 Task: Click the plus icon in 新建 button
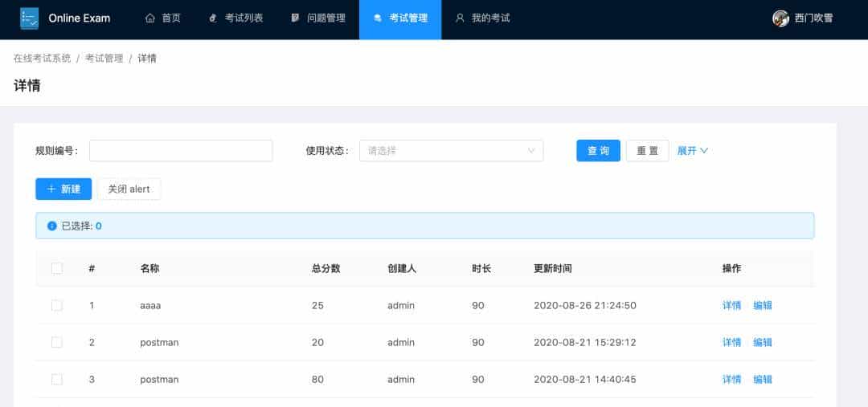coord(51,189)
